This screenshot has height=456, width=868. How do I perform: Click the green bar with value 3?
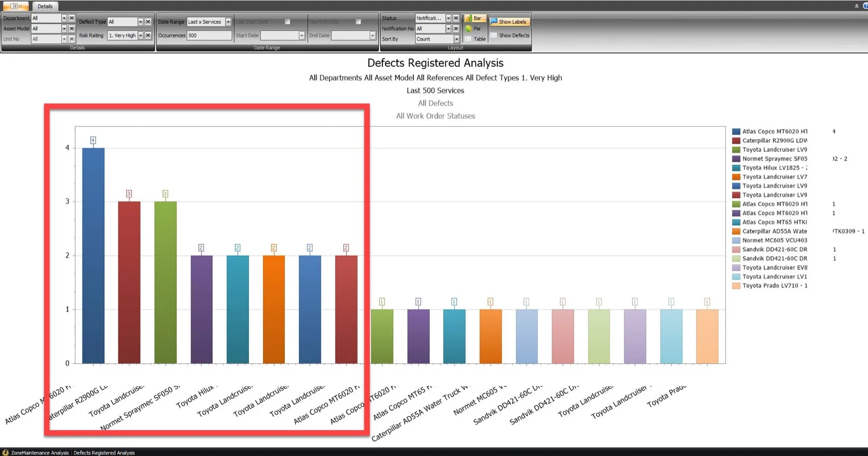coord(165,282)
